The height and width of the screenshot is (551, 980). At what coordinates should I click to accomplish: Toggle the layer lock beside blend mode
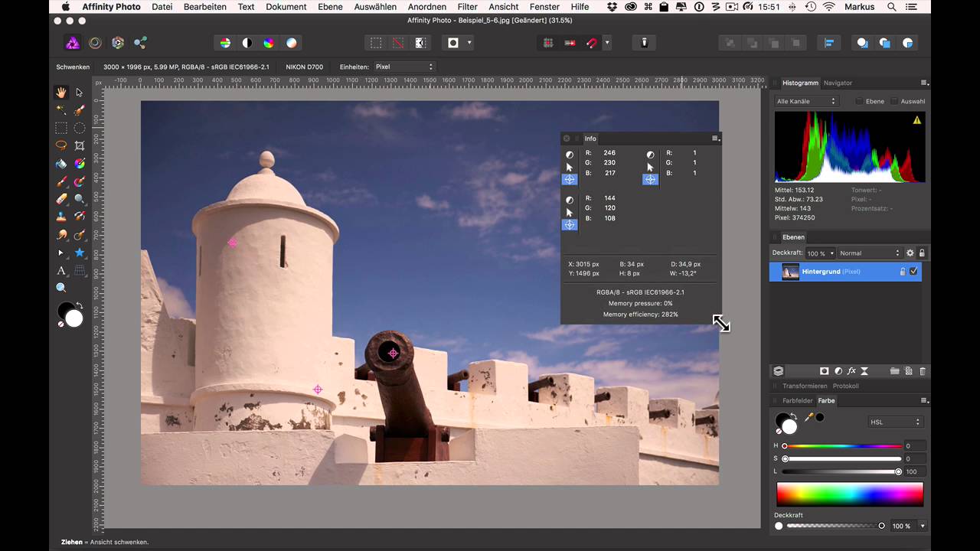(922, 253)
